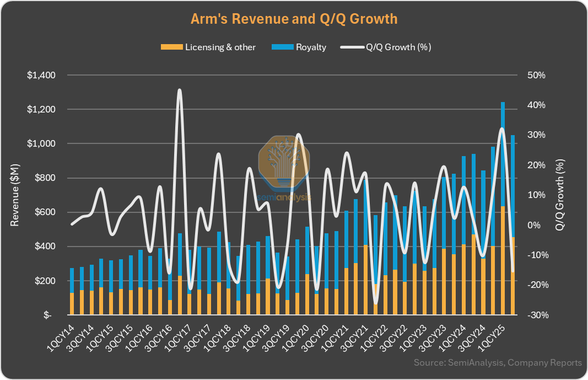This screenshot has height=380, width=588.
Task: Click the $400 left axis label
Action: point(45,247)
